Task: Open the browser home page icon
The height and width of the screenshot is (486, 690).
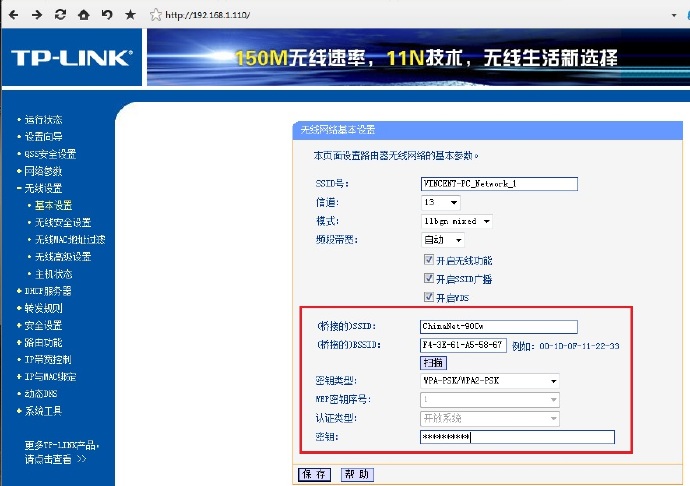Action: (84, 15)
